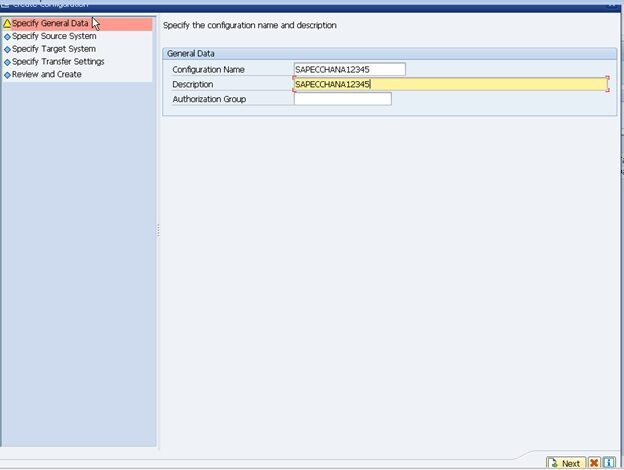Open the Specify Transfer Settings step

click(x=58, y=62)
